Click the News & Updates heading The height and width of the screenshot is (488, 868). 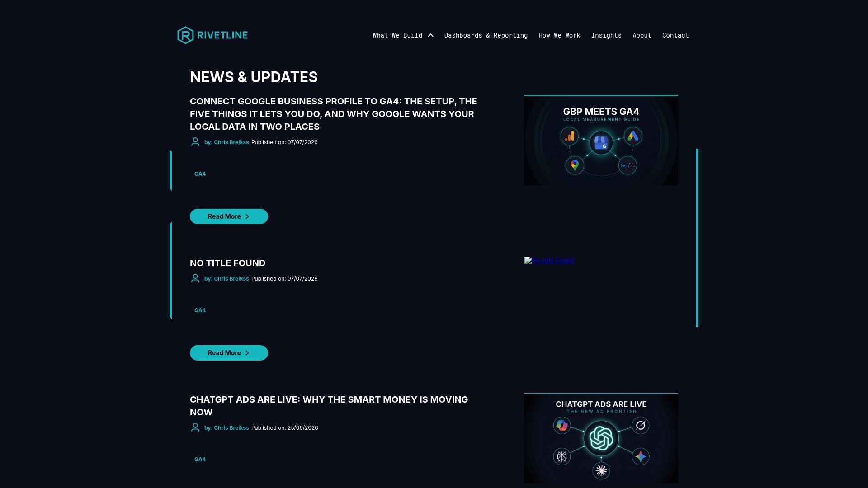tap(254, 77)
